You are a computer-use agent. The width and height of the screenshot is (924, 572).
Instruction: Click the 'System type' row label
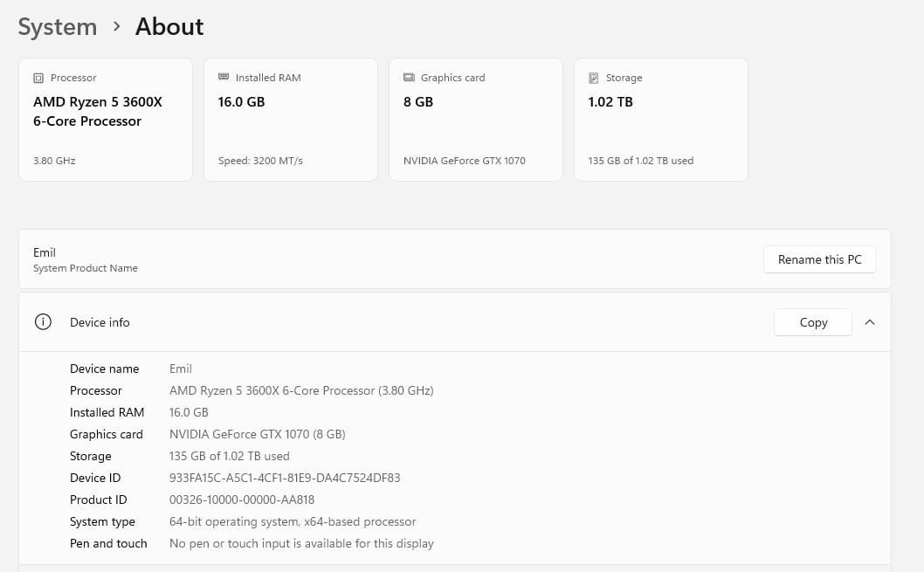102,521
